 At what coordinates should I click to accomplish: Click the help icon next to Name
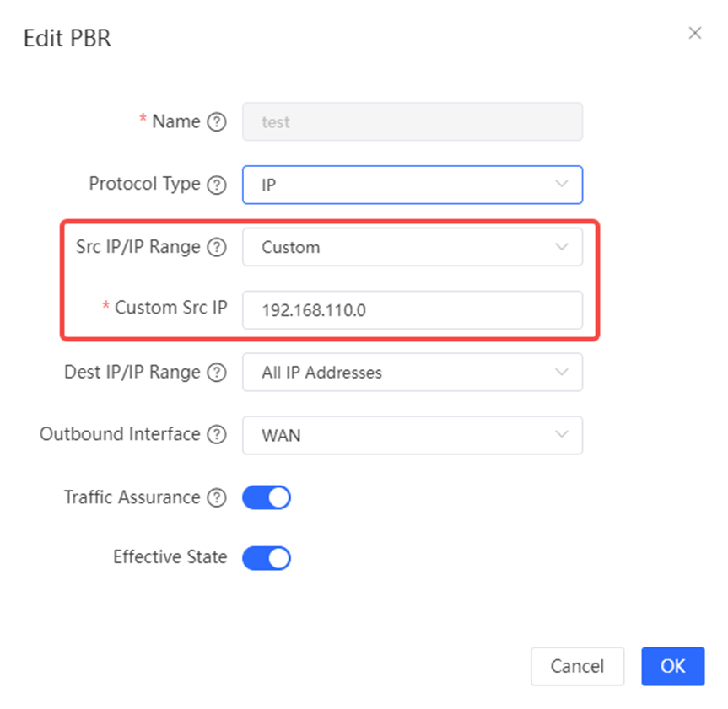216,122
